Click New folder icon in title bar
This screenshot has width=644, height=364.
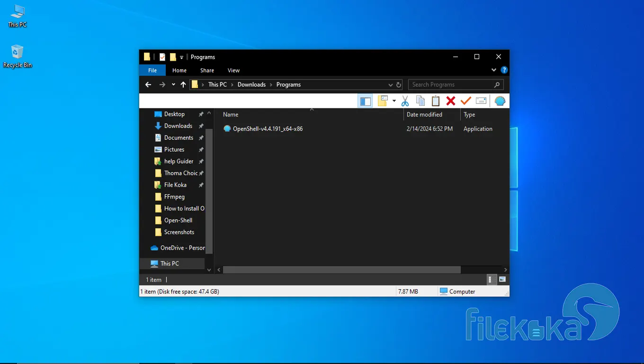[x=173, y=57]
